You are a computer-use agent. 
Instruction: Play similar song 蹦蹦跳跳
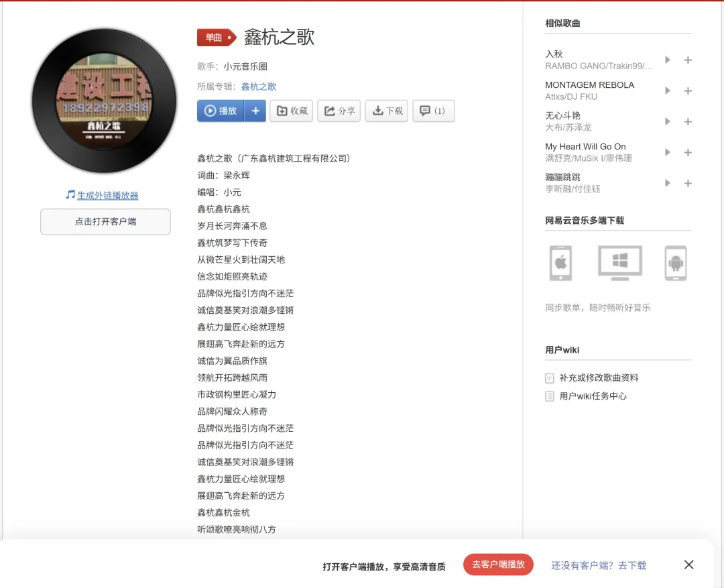[x=667, y=184]
